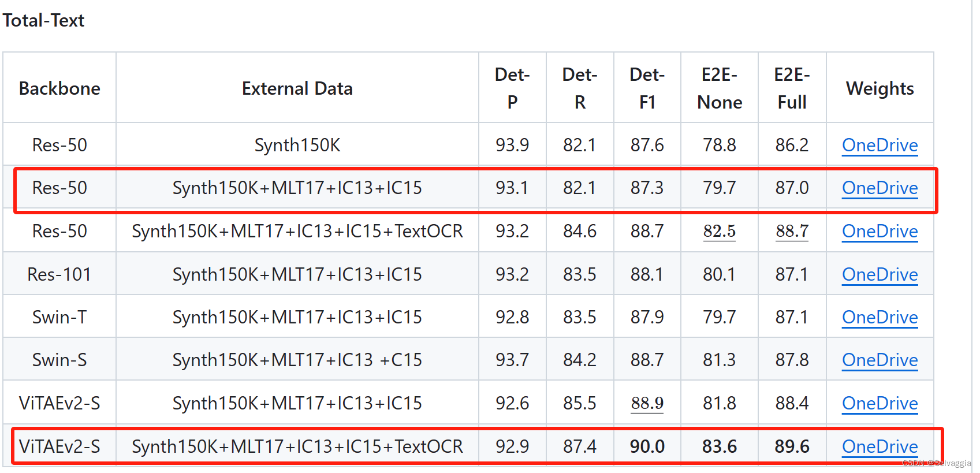Select the Swin-S backbone cell
The height and width of the screenshot is (473, 980).
(x=59, y=360)
